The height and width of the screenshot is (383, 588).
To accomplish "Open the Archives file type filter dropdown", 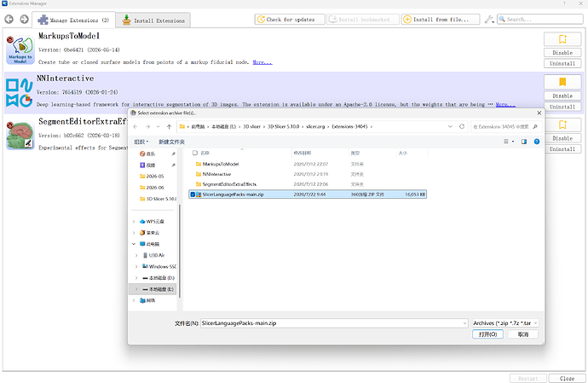I will pyautogui.click(x=505, y=323).
